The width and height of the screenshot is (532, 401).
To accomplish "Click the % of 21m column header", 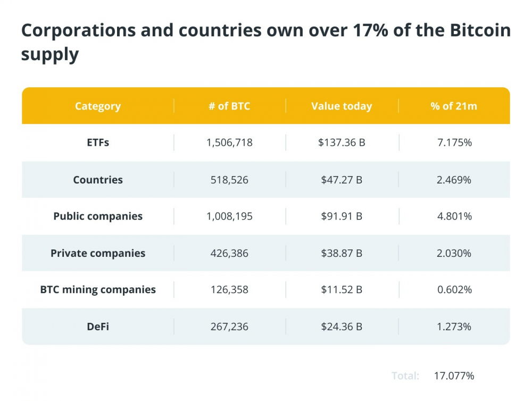I will pos(454,106).
